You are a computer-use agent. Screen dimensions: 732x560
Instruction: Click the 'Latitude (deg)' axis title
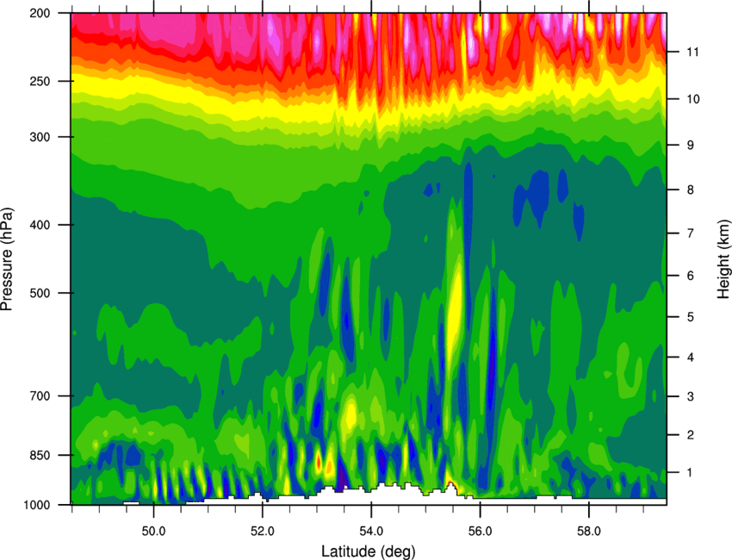(x=369, y=551)
